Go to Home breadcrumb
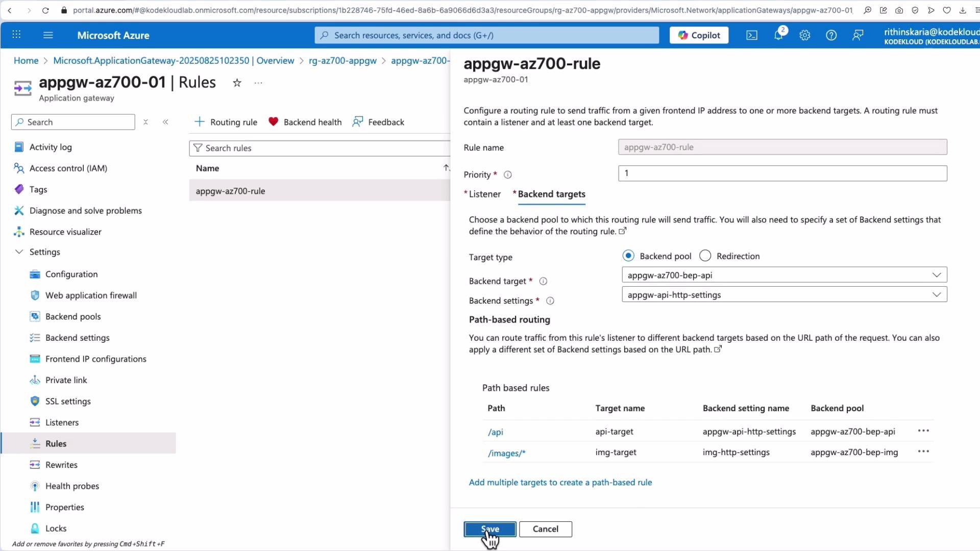Image resolution: width=980 pixels, height=551 pixels. click(26, 61)
